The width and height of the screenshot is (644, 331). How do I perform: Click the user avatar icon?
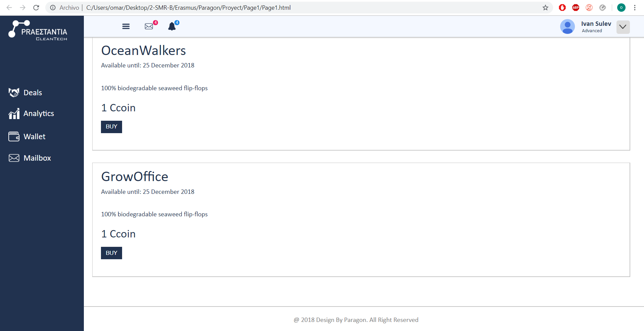tap(567, 26)
